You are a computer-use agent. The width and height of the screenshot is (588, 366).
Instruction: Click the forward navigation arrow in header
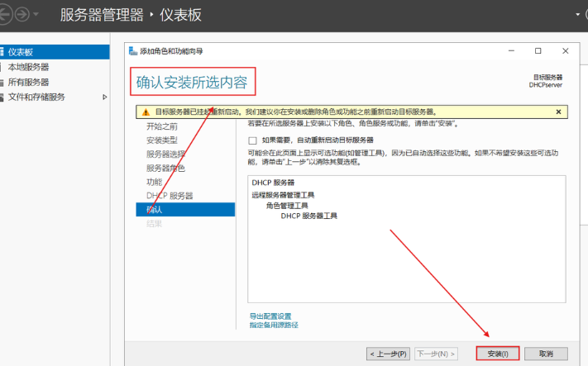point(22,15)
